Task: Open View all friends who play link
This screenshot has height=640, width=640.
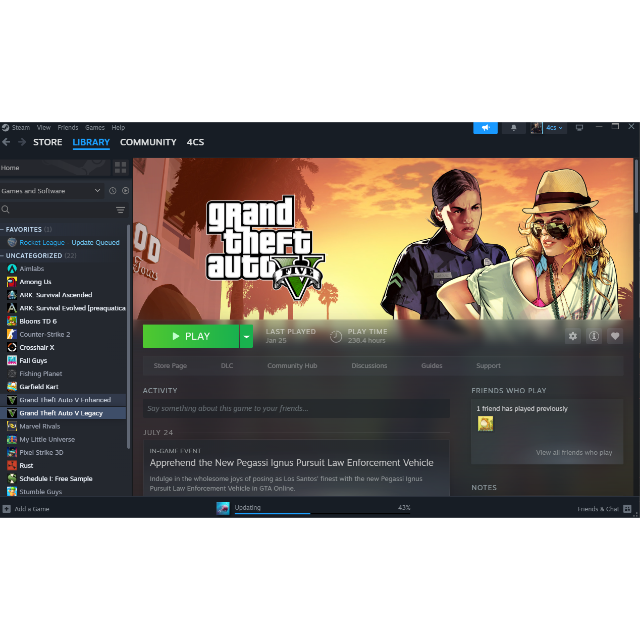Action: 573,452
